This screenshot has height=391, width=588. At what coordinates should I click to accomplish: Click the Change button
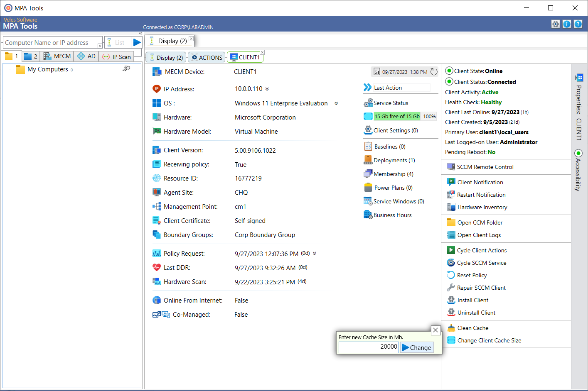click(x=417, y=347)
